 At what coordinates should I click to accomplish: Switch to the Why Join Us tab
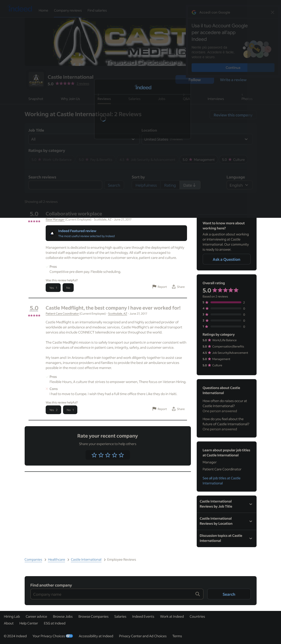pyautogui.click(x=70, y=99)
